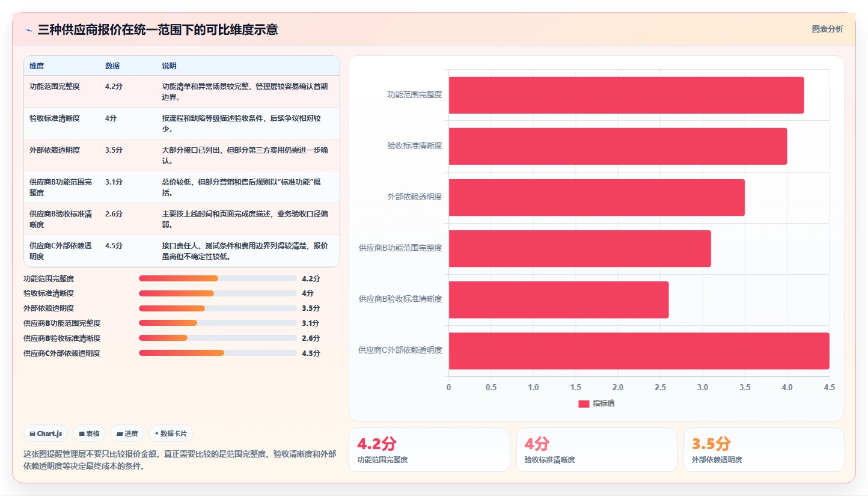Click the 供应商C外部依赖透明度 table row name
Image resolution: width=868 pixels, height=496 pixels.
pyautogui.click(x=61, y=251)
